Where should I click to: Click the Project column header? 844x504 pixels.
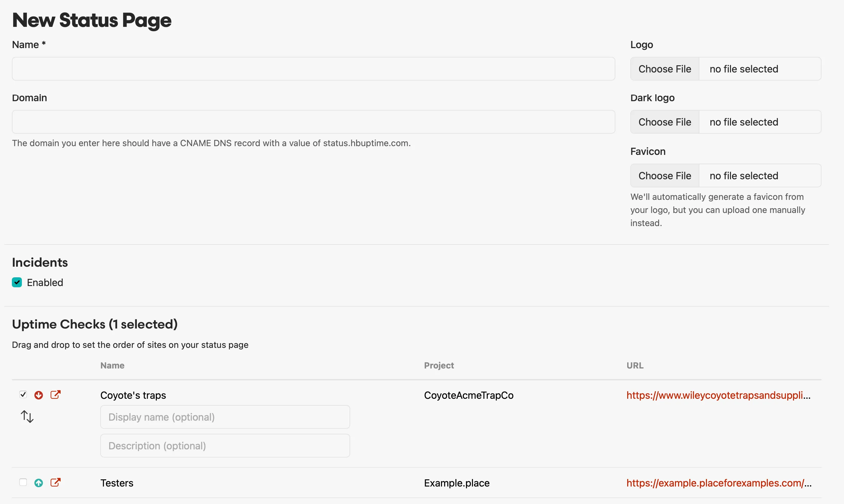439,365
